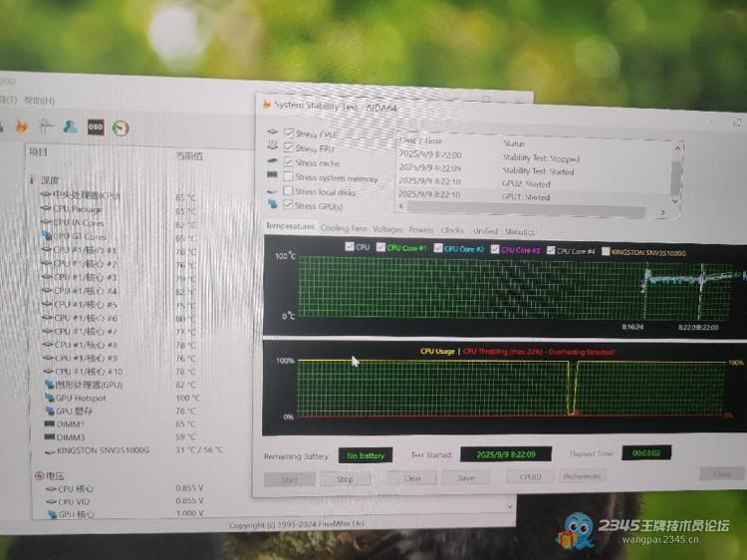Click the GPU icon next to 图形处理器(GPU)
Image resolution: width=747 pixels, height=560 pixels.
coord(49,384)
